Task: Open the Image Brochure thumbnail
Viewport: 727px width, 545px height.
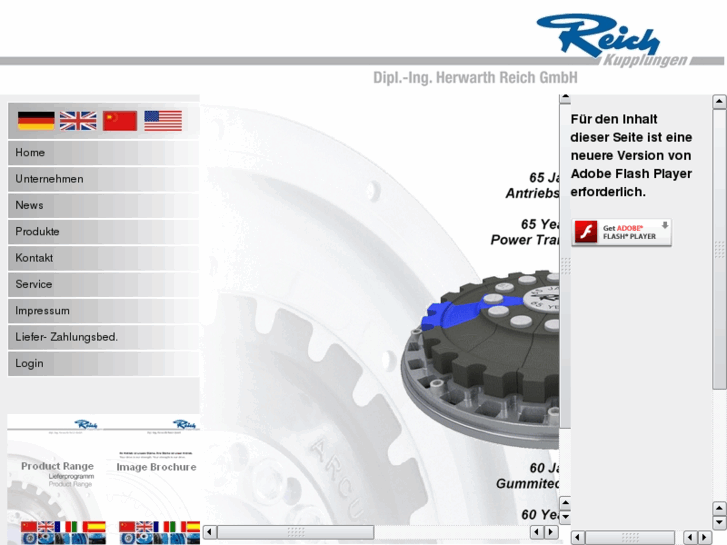Action: pyautogui.click(x=153, y=479)
